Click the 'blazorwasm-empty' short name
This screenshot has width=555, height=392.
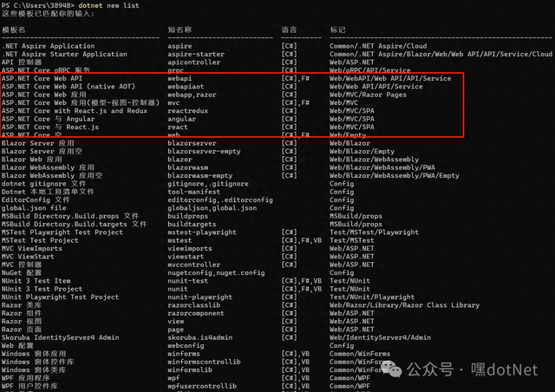pos(200,176)
